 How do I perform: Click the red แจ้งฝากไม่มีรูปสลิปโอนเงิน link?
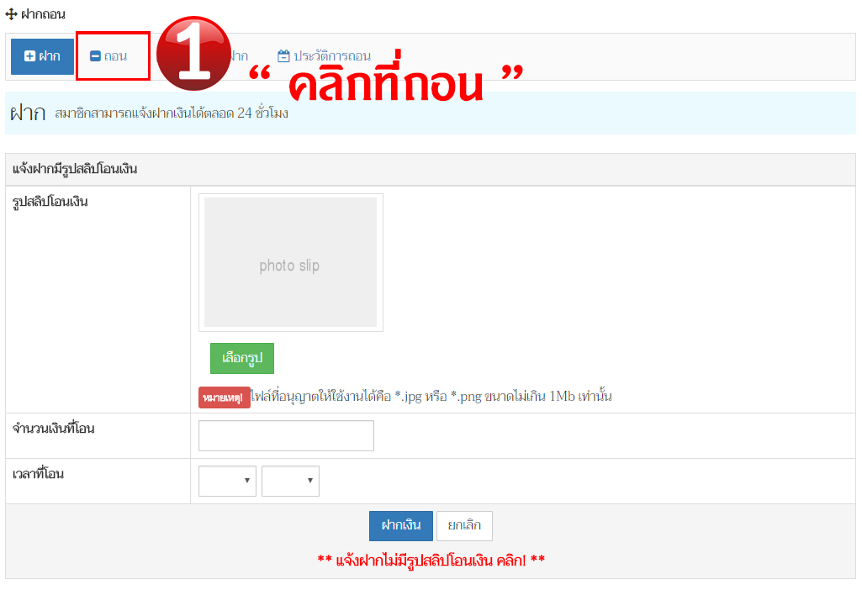tap(431, 560)
